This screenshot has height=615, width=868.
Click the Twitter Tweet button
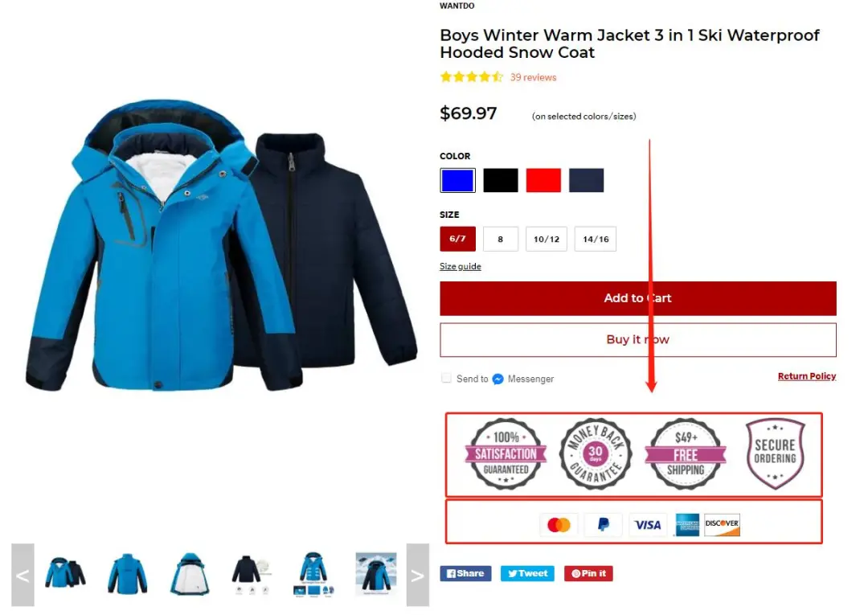527,573
